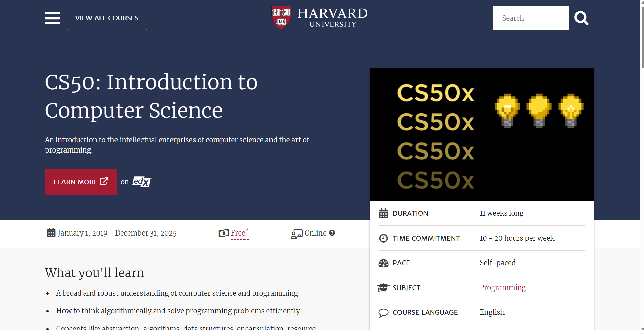
Task: Click the Duration calendar icon
Action: tap(384, 213)
